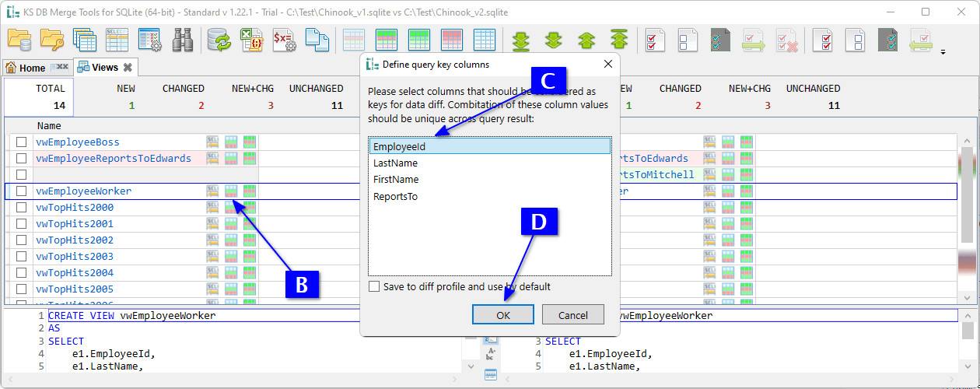Click the Name column header
The width and height of the screenshot is (980, 389).
48,125
